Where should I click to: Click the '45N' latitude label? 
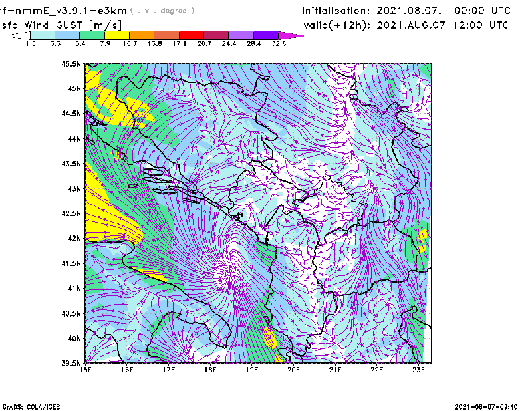coord(74,88)
